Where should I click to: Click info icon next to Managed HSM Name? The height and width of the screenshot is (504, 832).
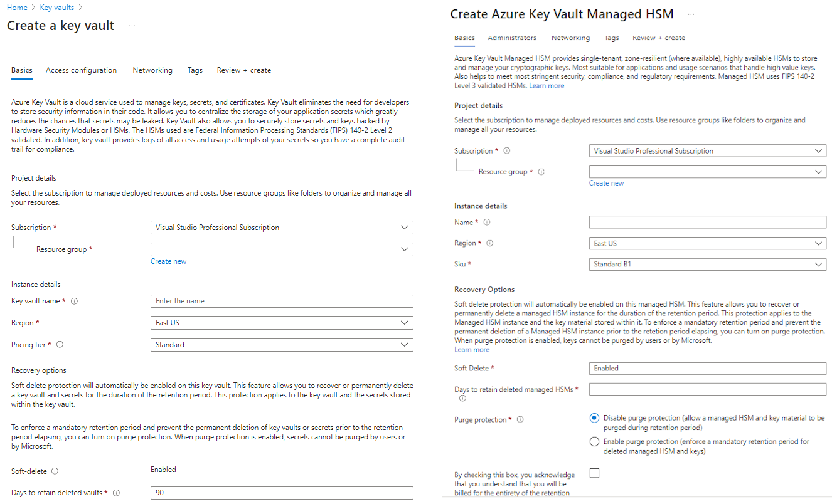pos(487,223)
